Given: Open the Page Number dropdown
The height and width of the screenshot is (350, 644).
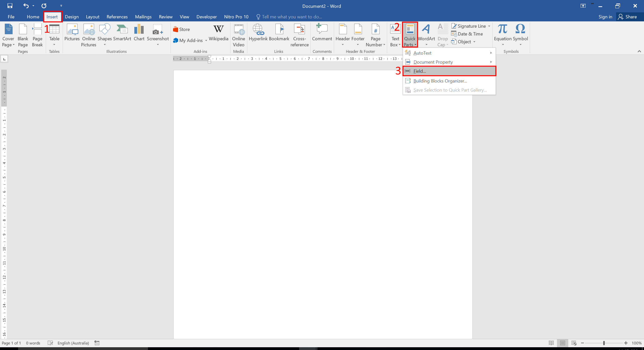Looking at the screenshot, I should pos(375,35).
